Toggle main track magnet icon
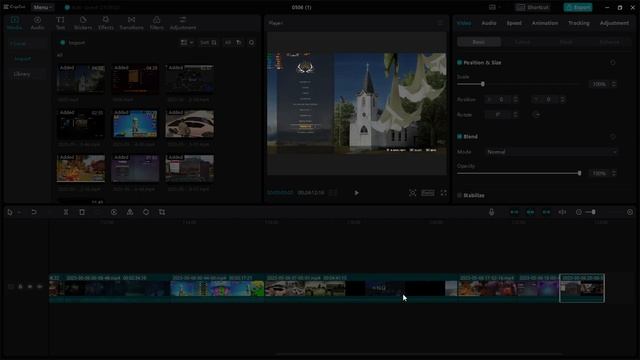Viewport: 640px width, 360px height. (x=514, y=212)
